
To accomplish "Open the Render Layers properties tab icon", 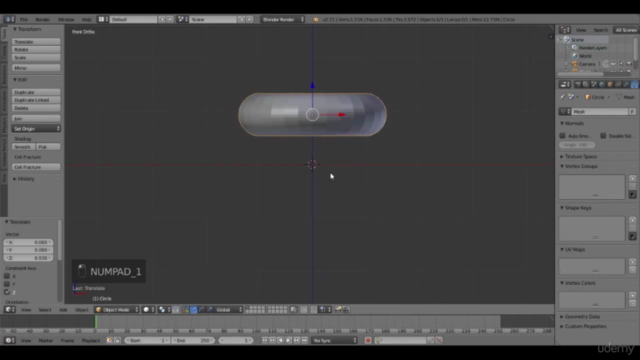I will 586,84.
